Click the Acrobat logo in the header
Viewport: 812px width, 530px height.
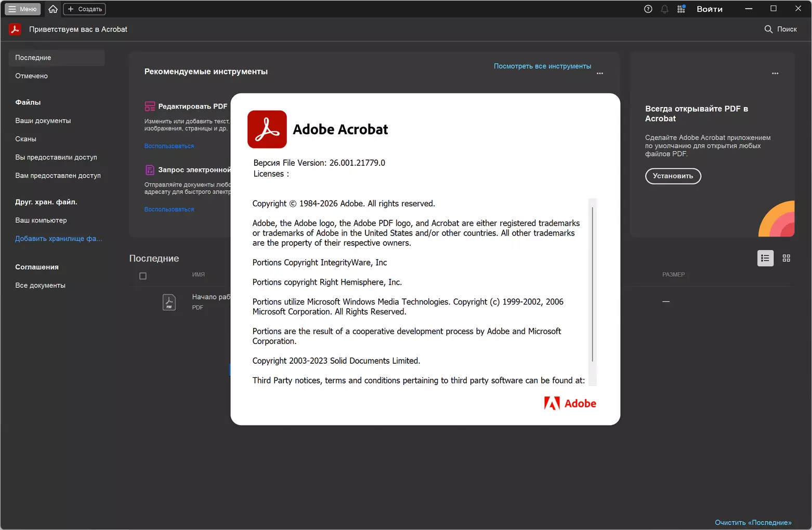point(15,30)
